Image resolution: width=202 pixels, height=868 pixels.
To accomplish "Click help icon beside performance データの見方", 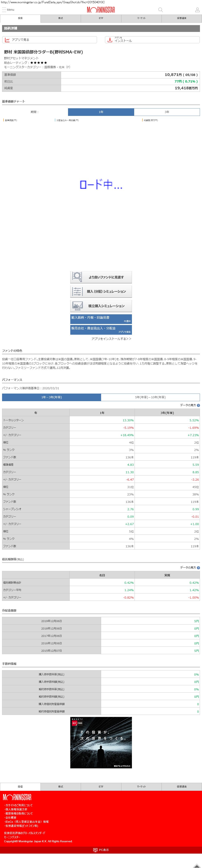I will [x=198, y=405].
